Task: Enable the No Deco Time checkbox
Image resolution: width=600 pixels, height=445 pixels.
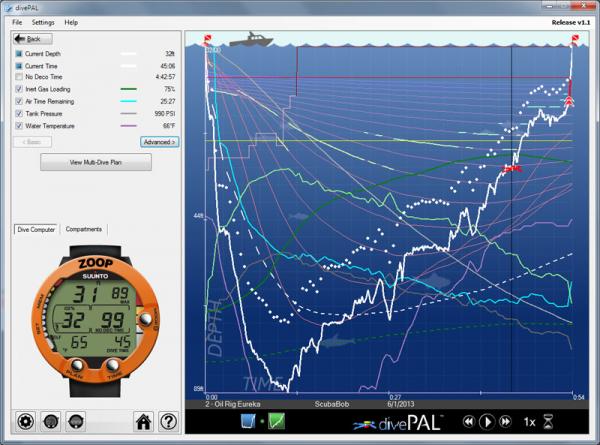Action: pyautogui.click(x=20, y=76)
